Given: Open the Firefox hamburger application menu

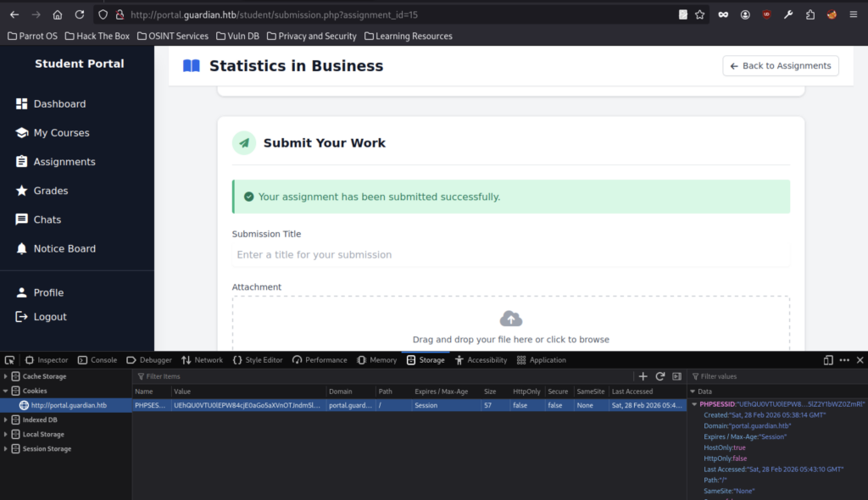Looking at the screenshot, I should click(854, 14).
